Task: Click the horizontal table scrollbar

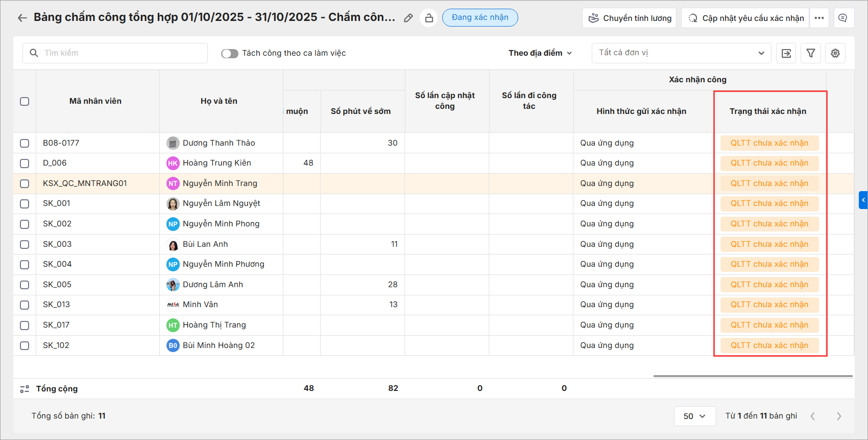Action: point(753,376)
